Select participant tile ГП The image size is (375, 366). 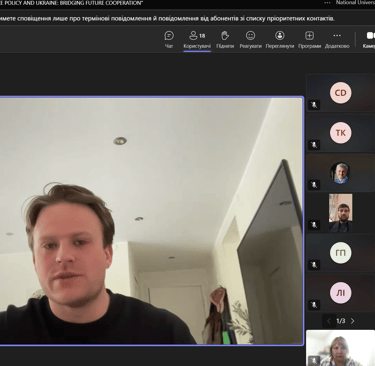[x=340, y=253]
